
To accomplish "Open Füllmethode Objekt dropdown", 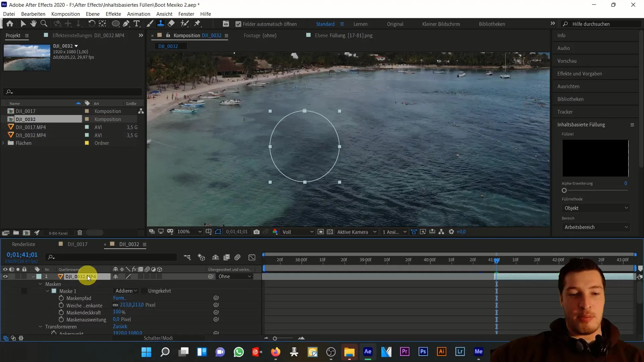I will click(x=595, y=208).
